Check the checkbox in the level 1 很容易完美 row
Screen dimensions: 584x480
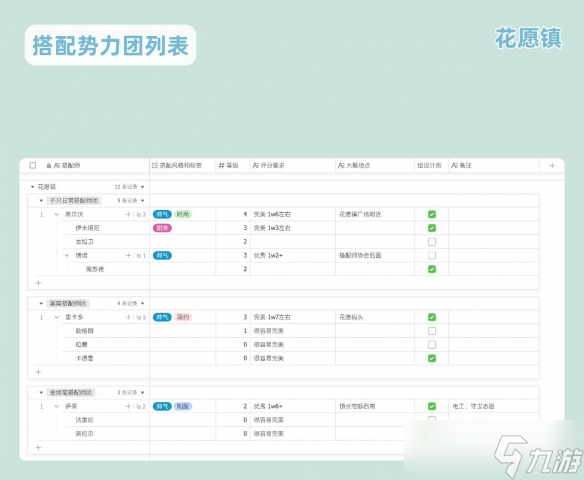(x=432, y=331)
